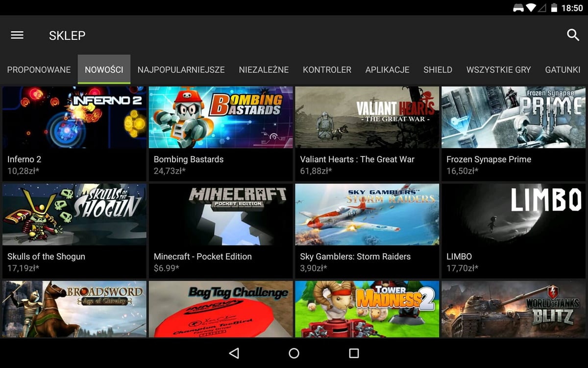The image size is (588, 368).
Task: Select the NOWOŚCI tab
Action: point(104,70)
